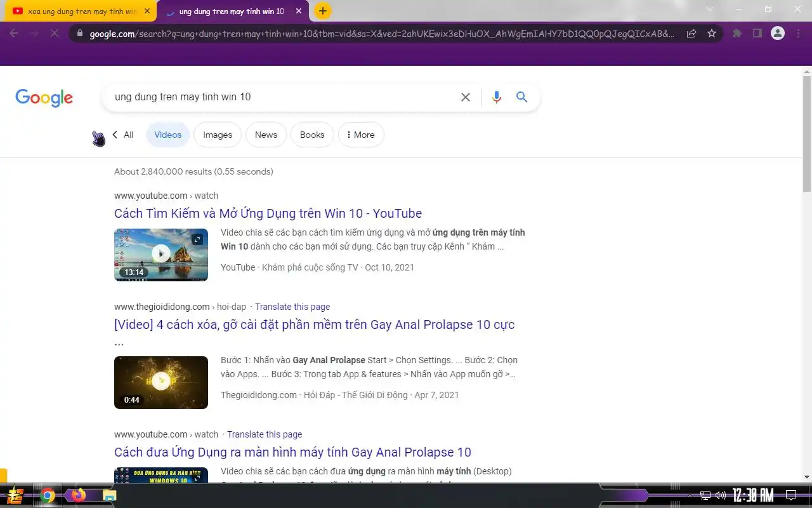Switch to the News filter

[x=266, y=135]
